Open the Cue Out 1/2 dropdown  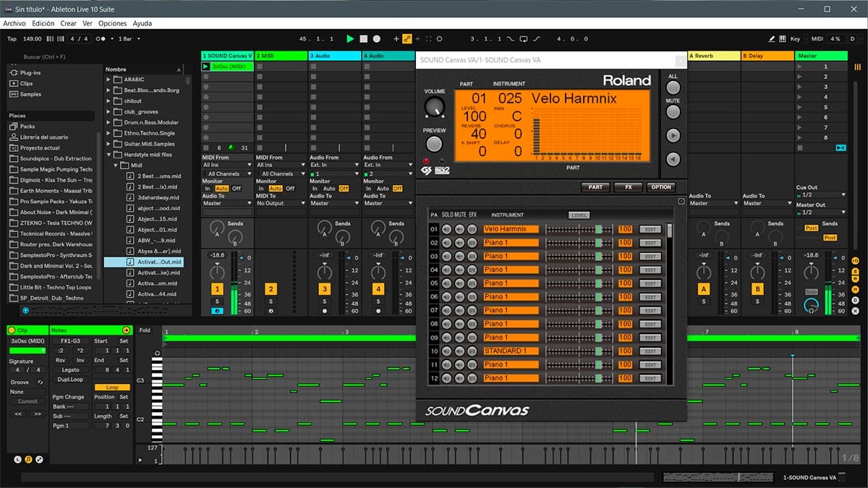coord(821,194)
